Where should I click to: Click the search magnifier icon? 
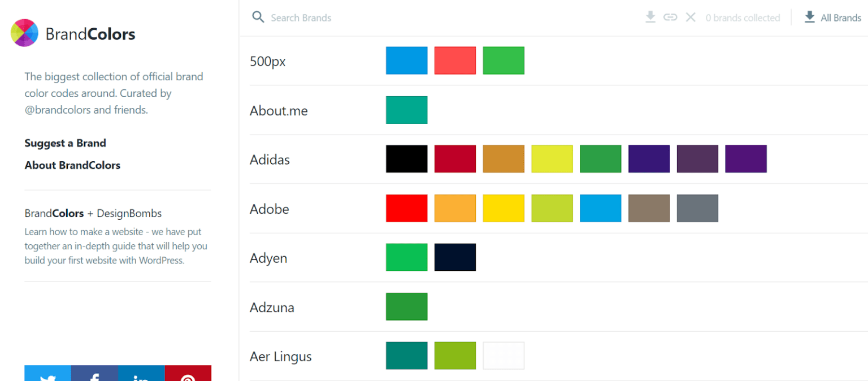point(258,17)
